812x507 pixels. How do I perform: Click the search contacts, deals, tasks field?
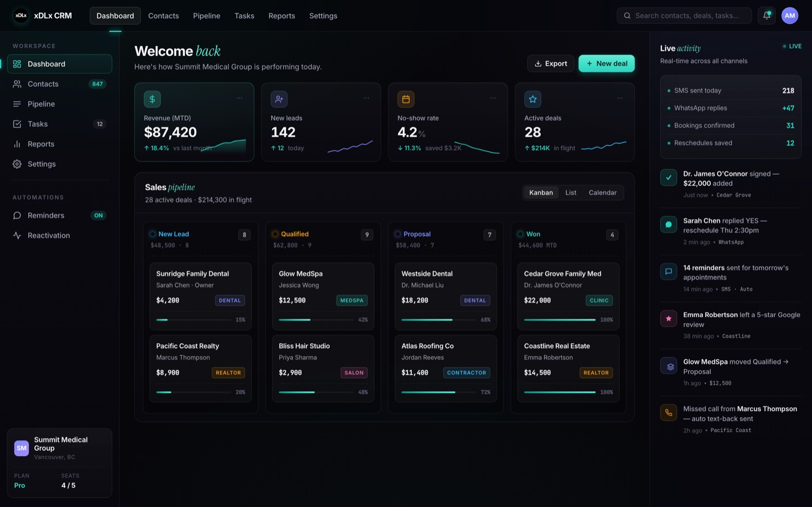684,16
